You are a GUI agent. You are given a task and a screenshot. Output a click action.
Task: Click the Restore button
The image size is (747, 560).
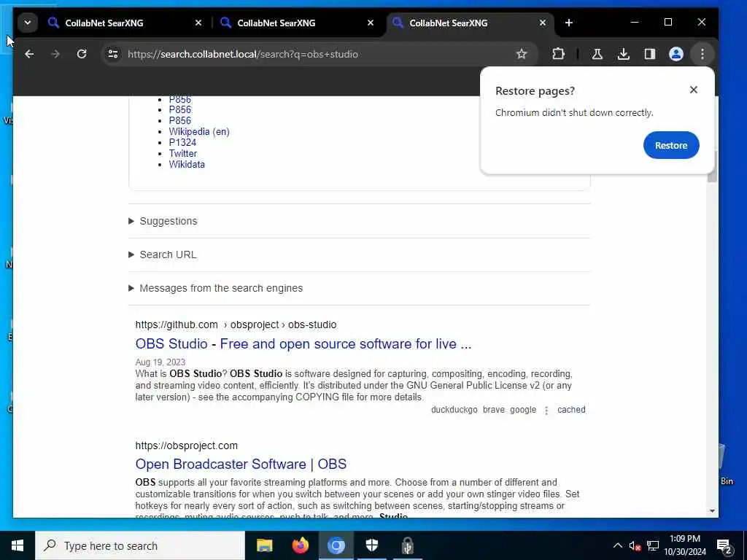(671, 145)
